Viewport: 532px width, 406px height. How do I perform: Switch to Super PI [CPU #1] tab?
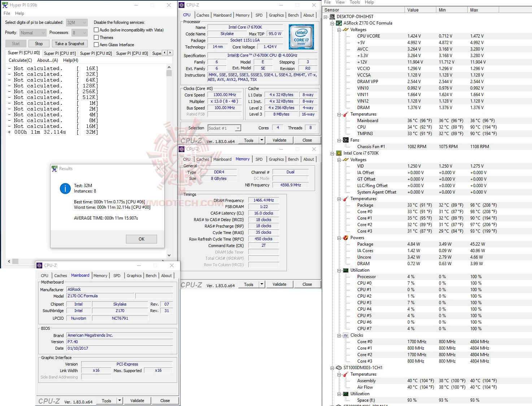point(60,53)
